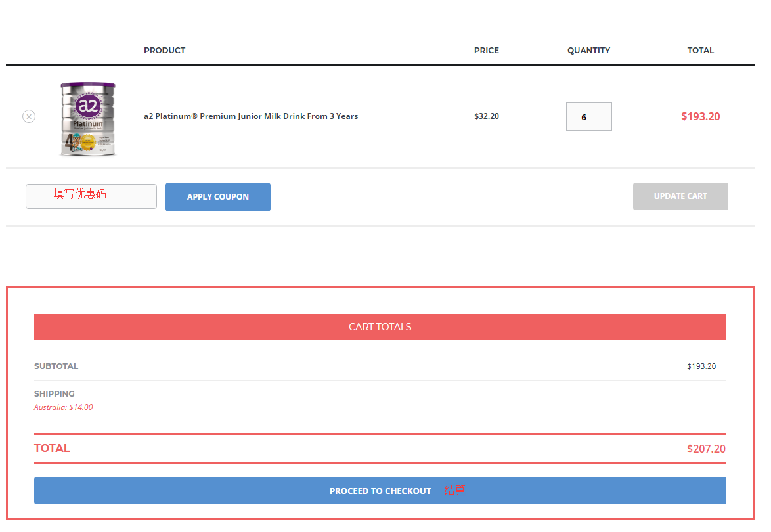Select the row total $193.20 in red

pyautogui.click(x=700, y=116)
